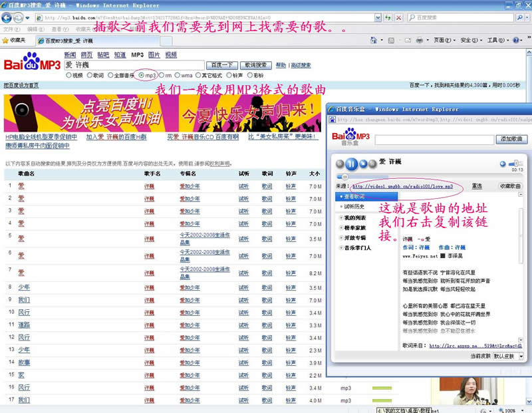Click the love.mp3 source URL link
Screen dimensions: 532x413
[403, 187]
